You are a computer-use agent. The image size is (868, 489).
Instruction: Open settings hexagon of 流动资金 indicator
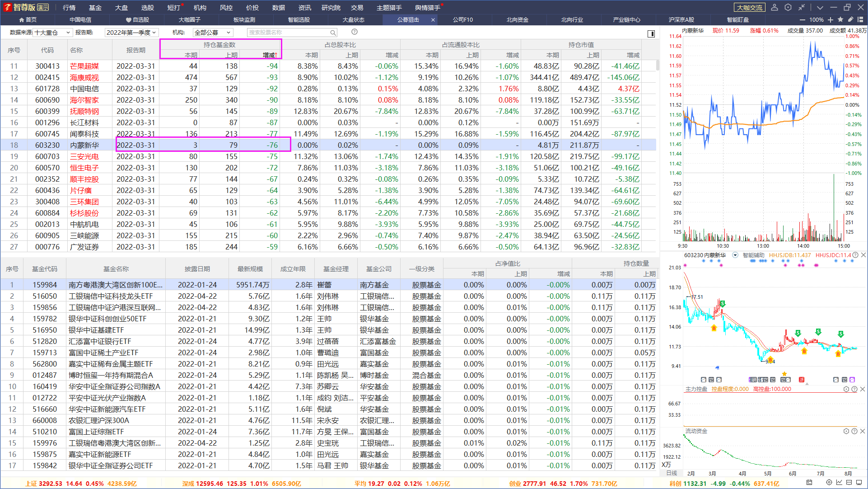pyautogui.click(x=846, y=431)
